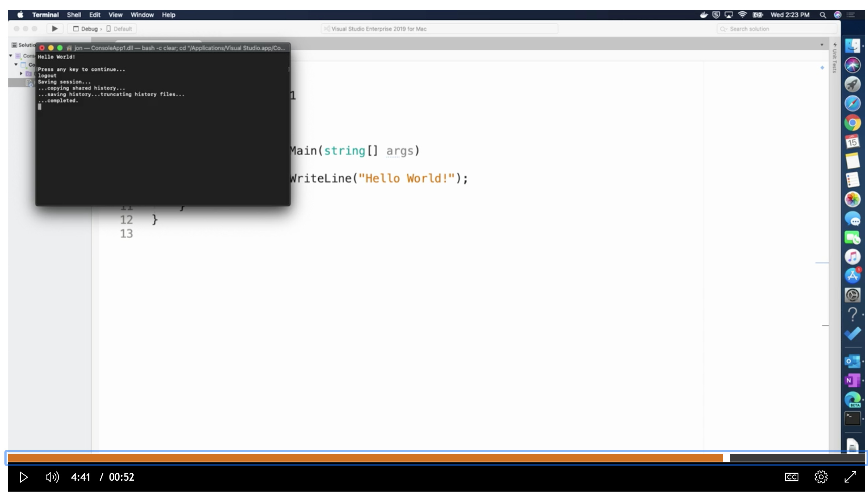
Task: Open video settings gear
Action: coord(821,477)
